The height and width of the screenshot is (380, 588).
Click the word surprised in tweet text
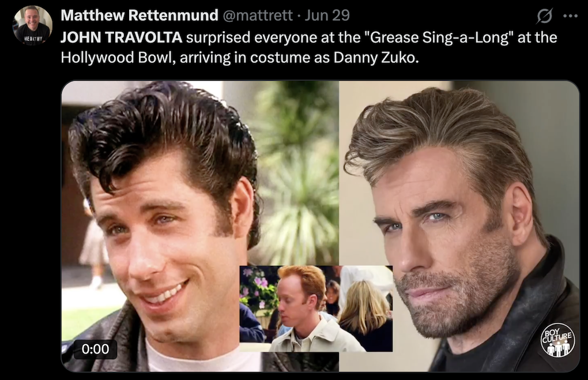click(x=218, y=37)
